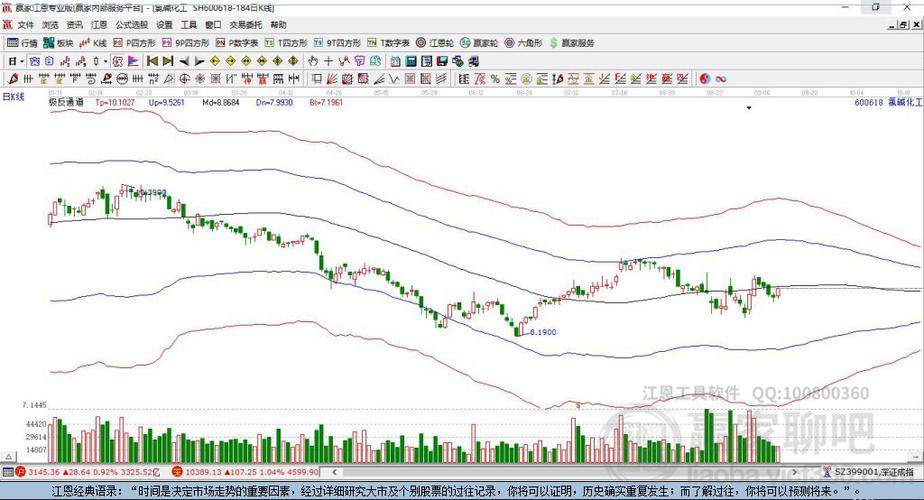Open the P四方形 tool
924x500 pixels.
pyautogui.click(x=134, y=43)
